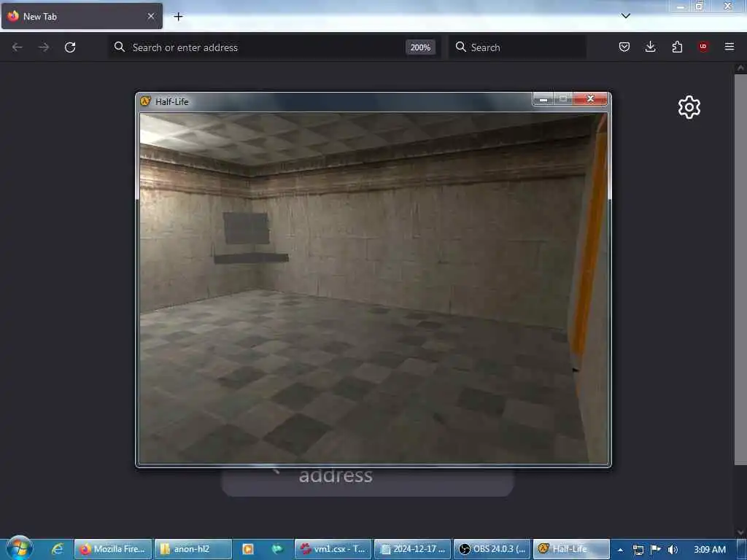The image size is (747, 560).
Task: Open the Firefox downloads panel
Action: tap(650, 47)
